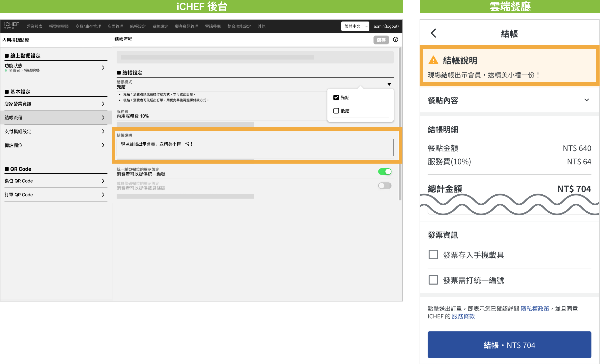Check 發票存入手機載具 checkbox
This screenshot has height=364, width=600.
[433, 255]
